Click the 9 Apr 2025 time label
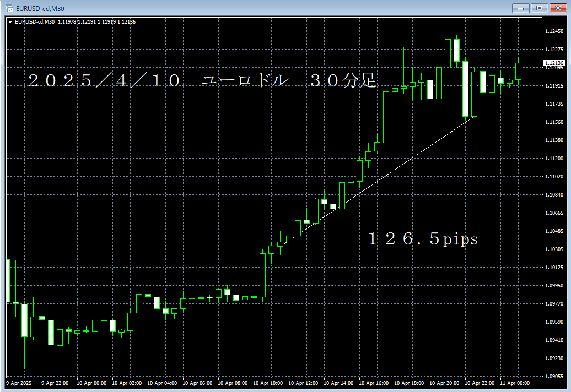 [19, 383]
